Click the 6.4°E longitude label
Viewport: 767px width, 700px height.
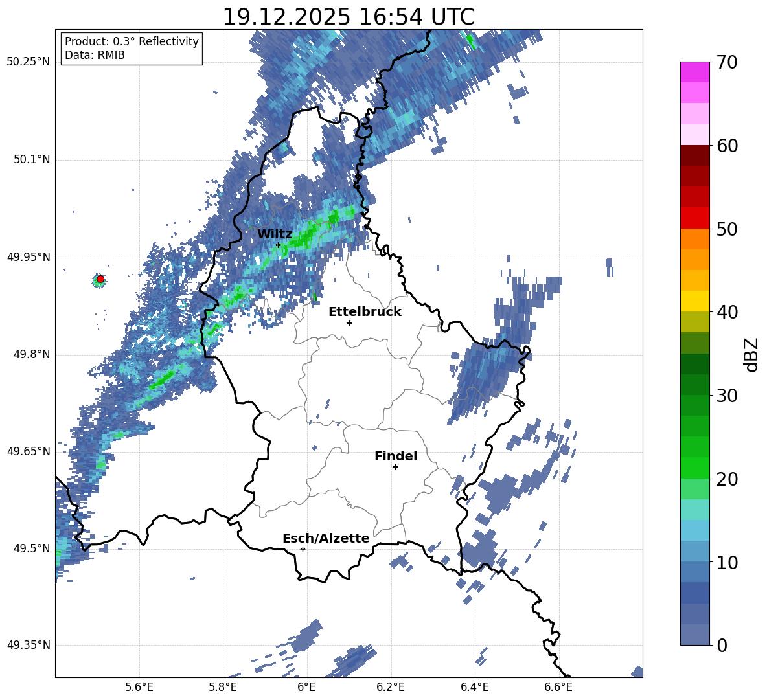(474, 687)
